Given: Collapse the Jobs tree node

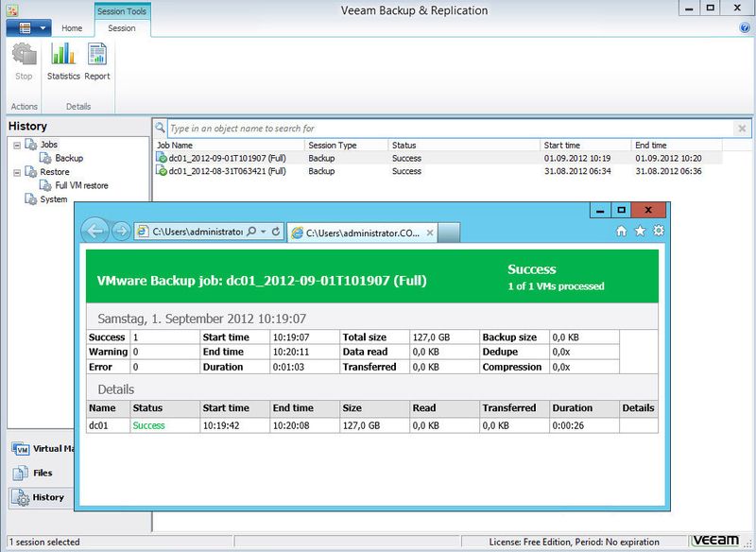Looking at the screenshot, I should pyautogui.click(x=17, y=145).
